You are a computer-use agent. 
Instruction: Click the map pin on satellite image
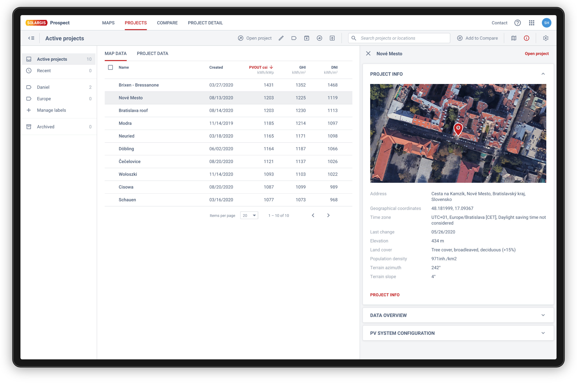pos(458,129)
